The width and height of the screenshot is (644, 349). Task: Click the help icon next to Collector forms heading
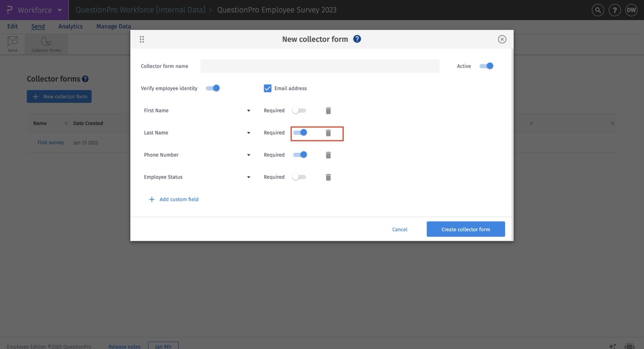85,79
